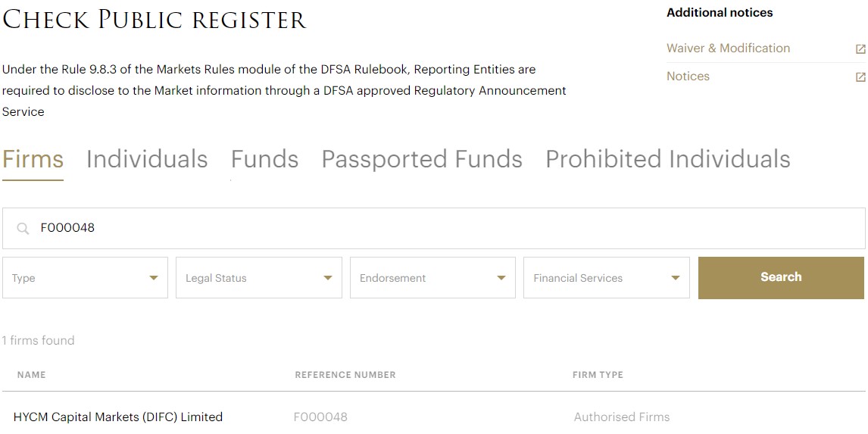The image size is (868, 434).
Task: Go to Prohibited Individuals tab
Action: tap(667, 159)
